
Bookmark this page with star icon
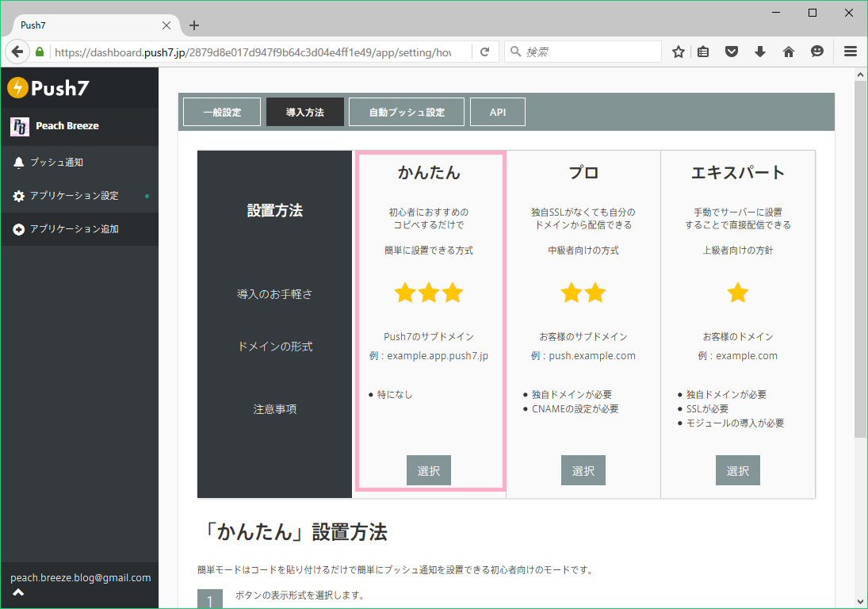pos(678,52)
